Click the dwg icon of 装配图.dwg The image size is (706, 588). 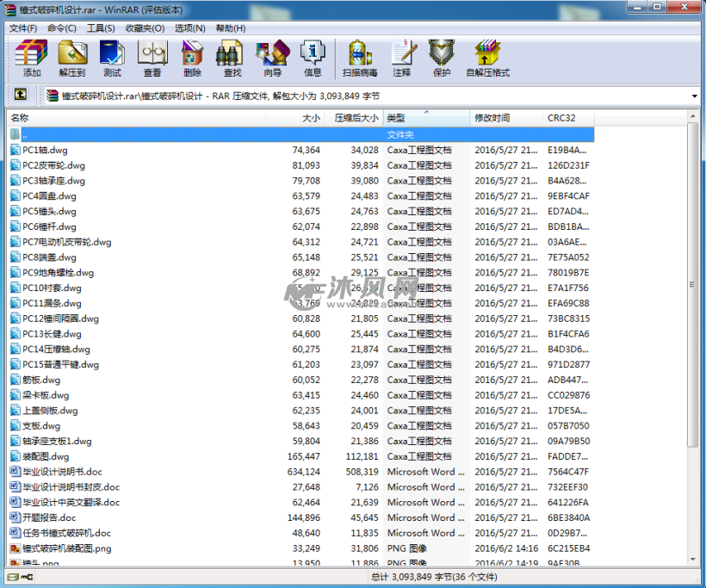15,456
